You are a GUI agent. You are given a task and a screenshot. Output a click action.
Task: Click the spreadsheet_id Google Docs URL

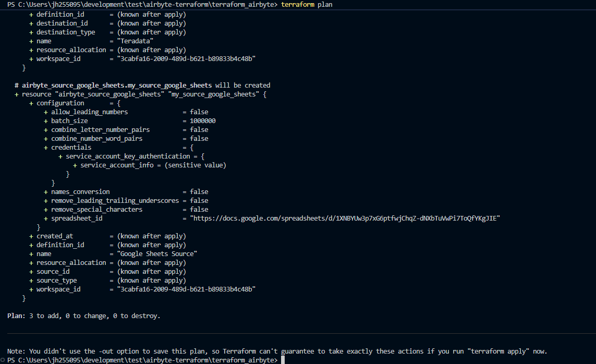[x=345, y=219]
